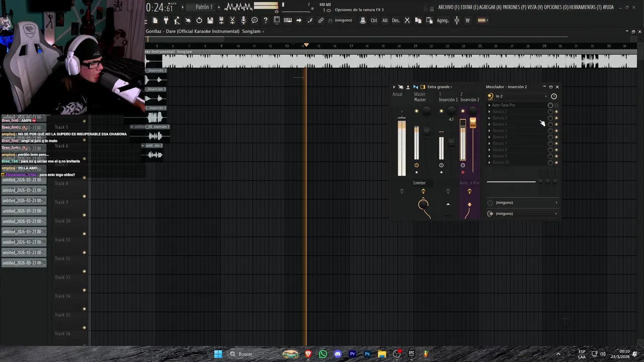Click the mixer clock latency icon near In 2
Viewport: 644px width, 362px height.
coord(554,96)
